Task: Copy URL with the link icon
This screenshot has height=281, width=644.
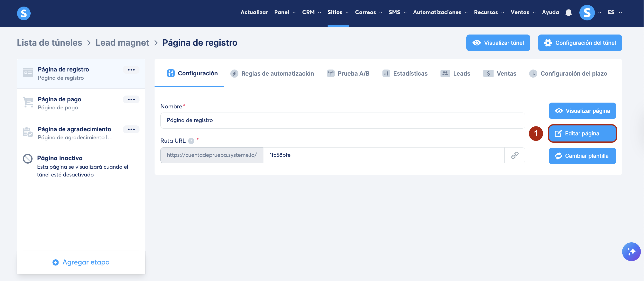Action: tap(514, 155)
